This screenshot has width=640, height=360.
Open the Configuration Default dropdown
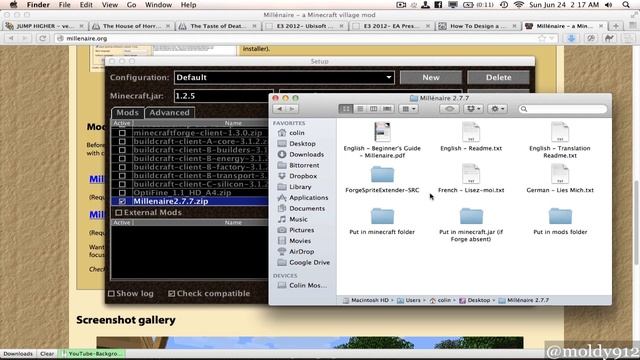tap(284, 78)
